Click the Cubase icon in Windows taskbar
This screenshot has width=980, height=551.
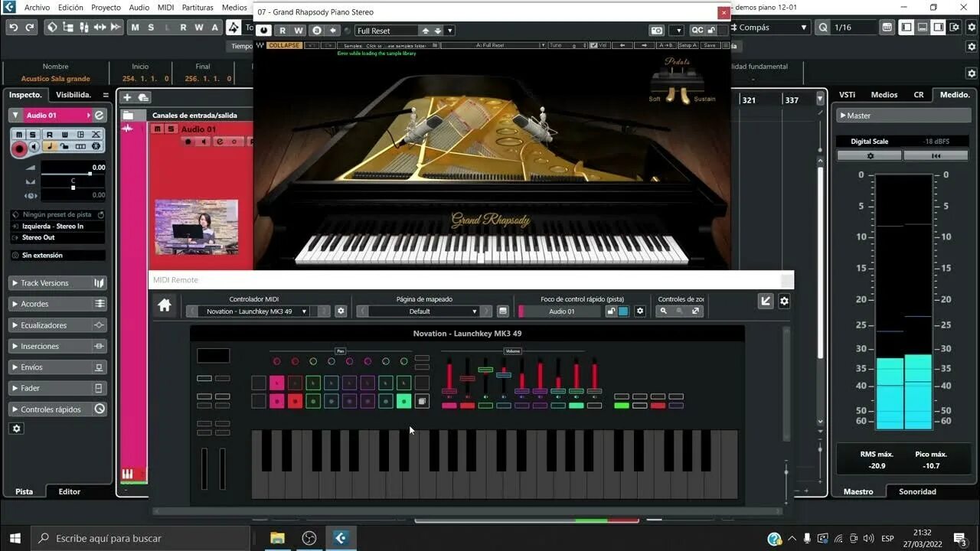coord(341,538)
